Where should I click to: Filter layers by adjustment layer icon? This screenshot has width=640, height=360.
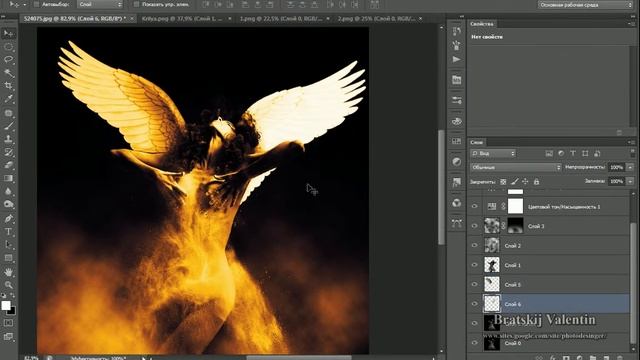(x=561, y=153)
